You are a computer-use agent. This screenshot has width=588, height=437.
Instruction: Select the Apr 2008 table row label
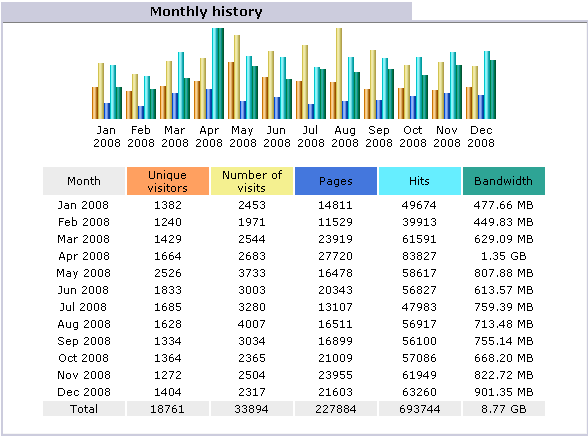pyautogui.click(x=84, y=256)
